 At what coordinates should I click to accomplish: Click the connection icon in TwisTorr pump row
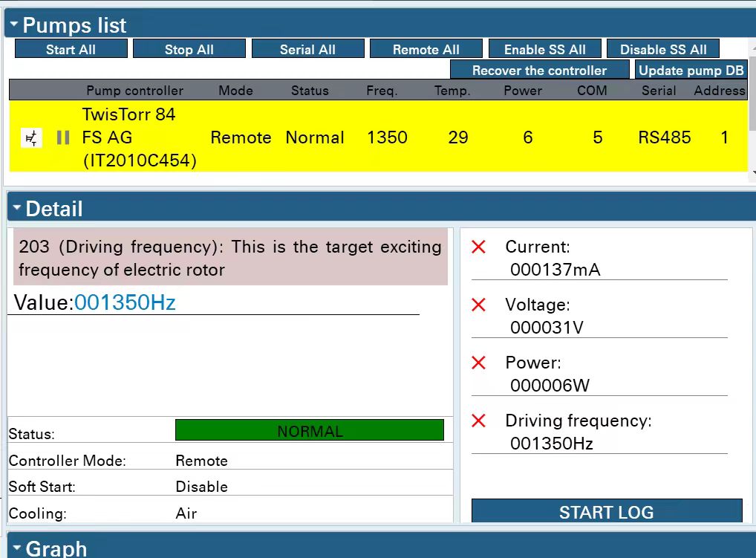pos(31,138)
